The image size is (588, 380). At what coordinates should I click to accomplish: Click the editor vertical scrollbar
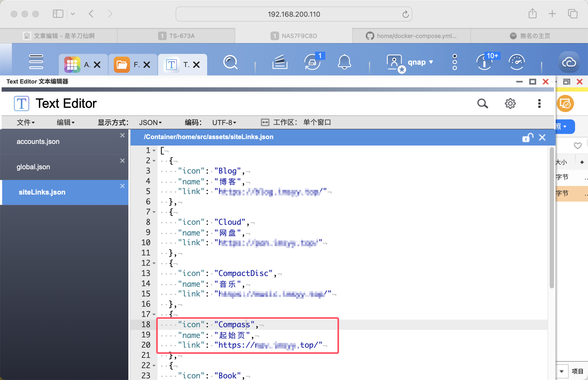[552, 218]
